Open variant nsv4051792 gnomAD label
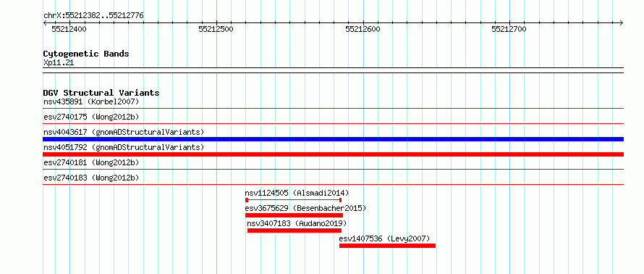Viewport: 644px width, 274px height. tap(124, 147)
